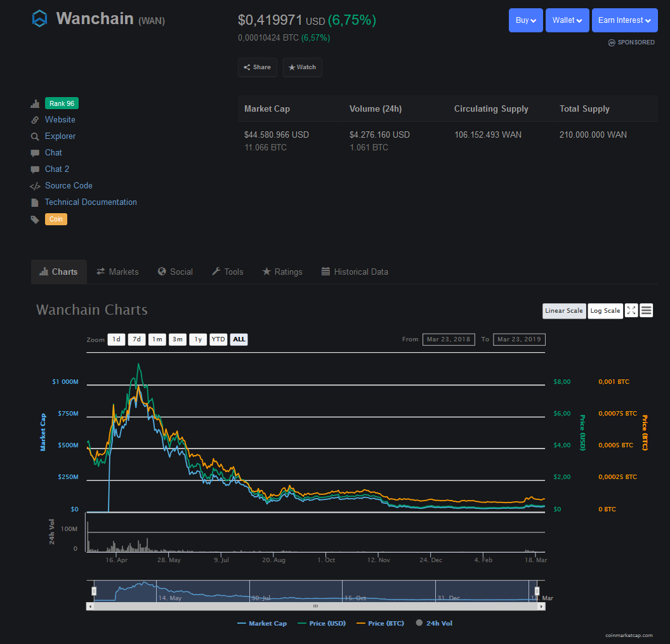The image size is (670, 644).
Task: Click the navigator scrollbar thumb
Action: [x=315, y=607]
